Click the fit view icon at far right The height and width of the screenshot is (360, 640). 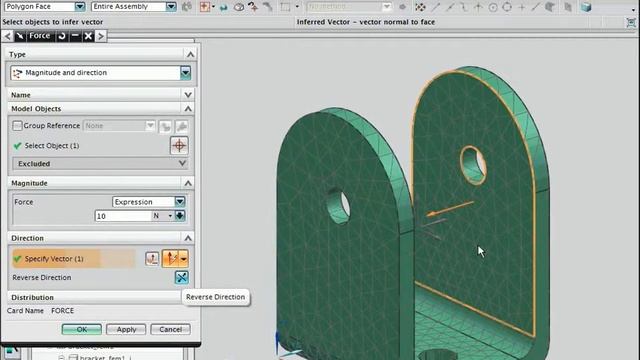coord(631,22)
